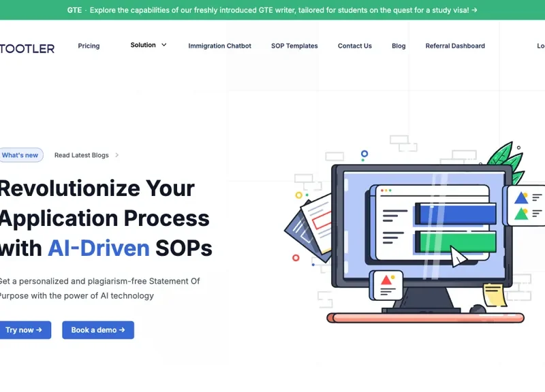Open the Referral Dashboard

click(x=455, y=46)
